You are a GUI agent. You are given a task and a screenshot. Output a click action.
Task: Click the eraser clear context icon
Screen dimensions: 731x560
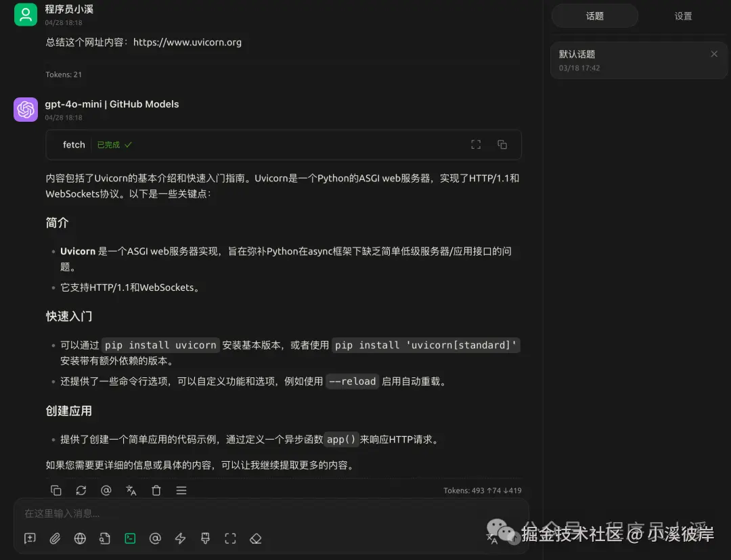(255, 538)
